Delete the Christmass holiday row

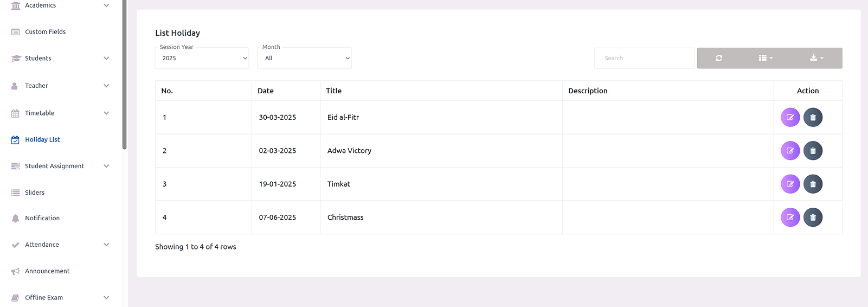tap(813, 218)
